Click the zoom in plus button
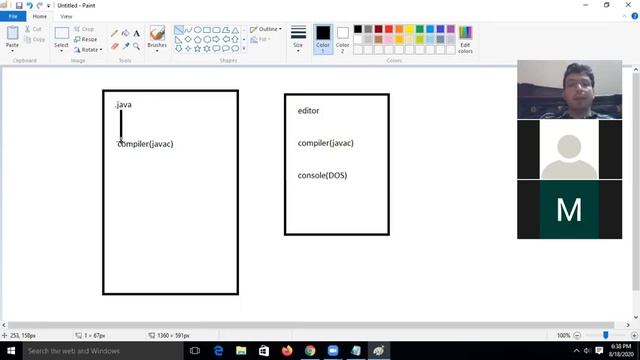The width and height of the screenshot is (640, 360). tap(634, 336)
